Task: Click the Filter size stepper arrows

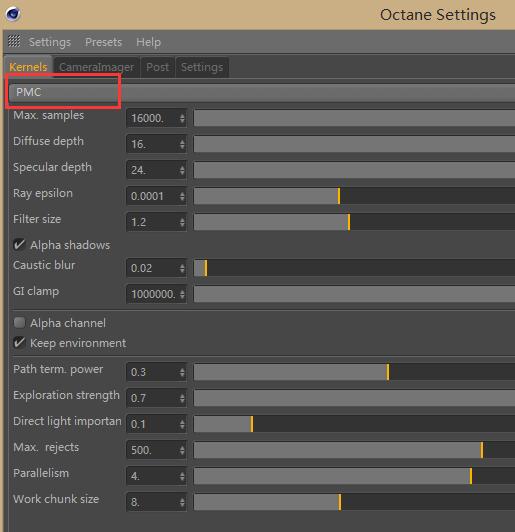Action: (182, 222)
